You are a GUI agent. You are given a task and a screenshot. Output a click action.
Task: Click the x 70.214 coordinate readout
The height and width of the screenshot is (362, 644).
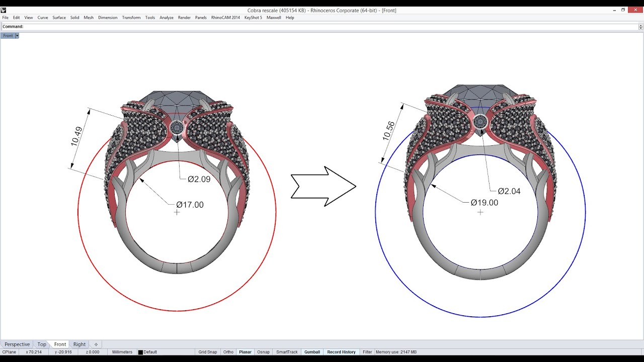point(34,352)
